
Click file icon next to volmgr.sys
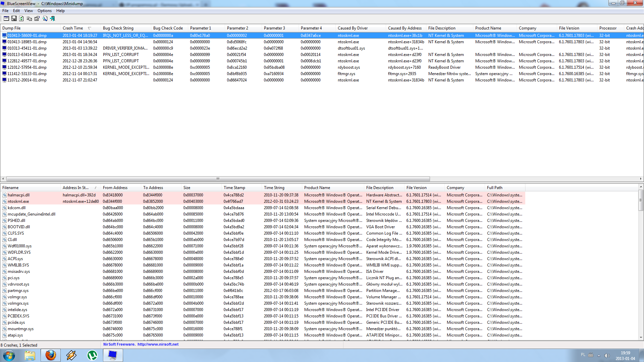[x=5, y=297]
